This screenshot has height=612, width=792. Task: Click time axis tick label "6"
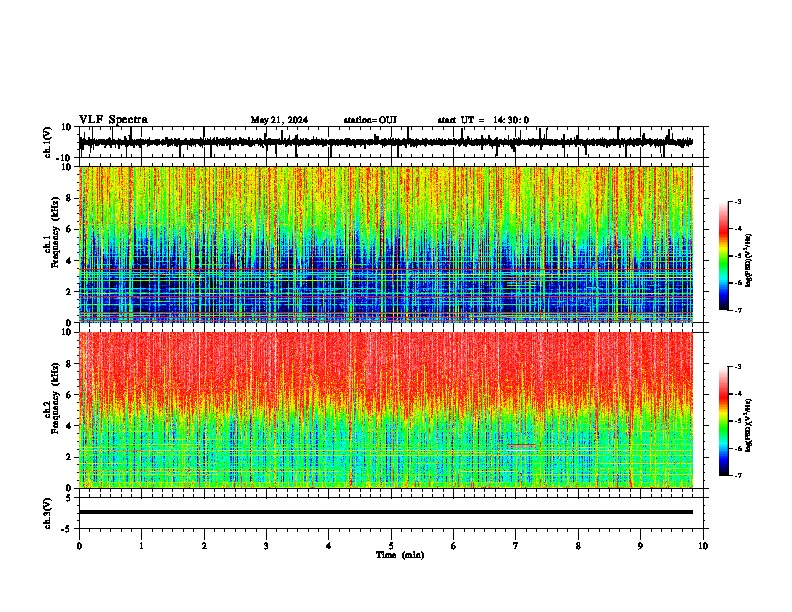(454, 546)
